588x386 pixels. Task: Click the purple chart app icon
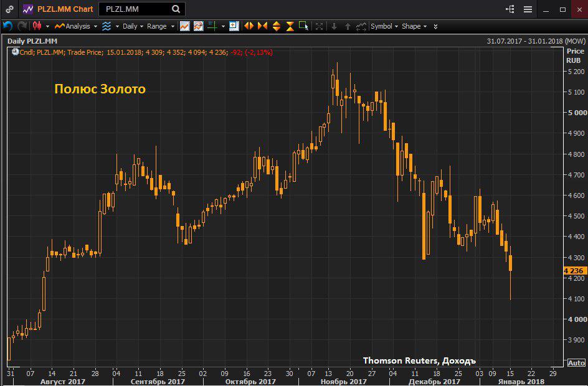(x=28, y=9)
